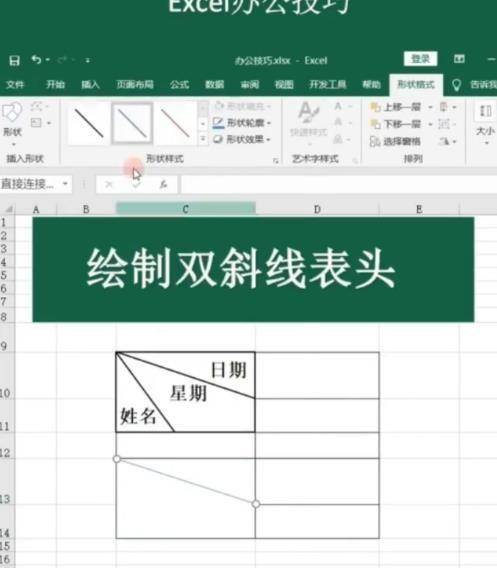497x568 pixels.
Task: Switch to the 公式 ribbon tab
Action: coord(179,85)
